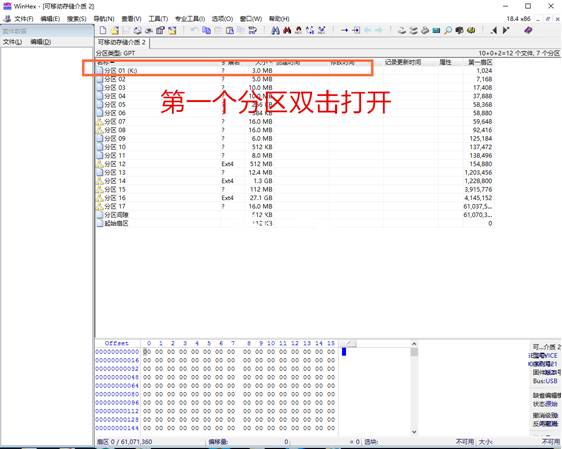The width and height of the screenshot is (562, 449).
Task: Click status bar text 扇区 0 / 61,071,360
Action: (x=125, y=442)
